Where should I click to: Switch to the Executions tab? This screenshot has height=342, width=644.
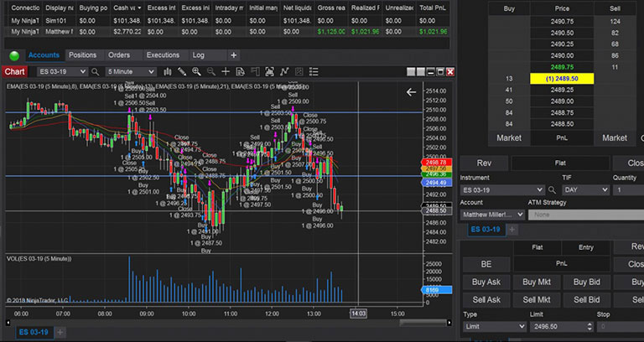[163, 55]
